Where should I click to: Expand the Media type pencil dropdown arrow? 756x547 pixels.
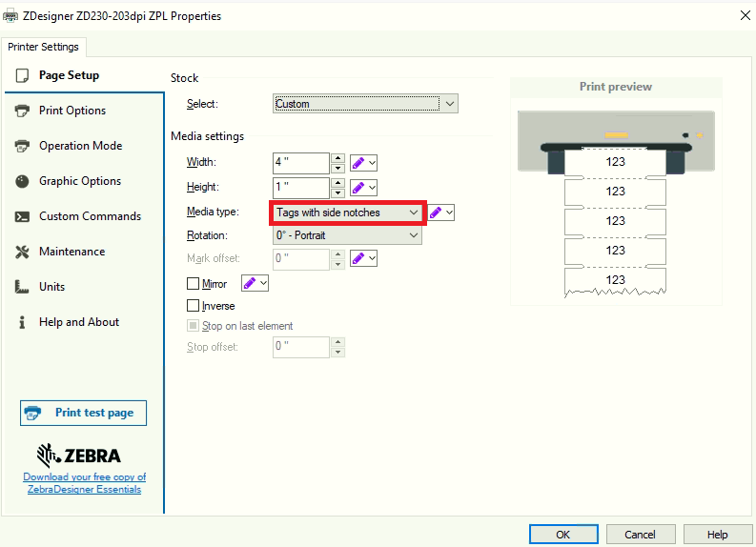(x=449, y=213)
